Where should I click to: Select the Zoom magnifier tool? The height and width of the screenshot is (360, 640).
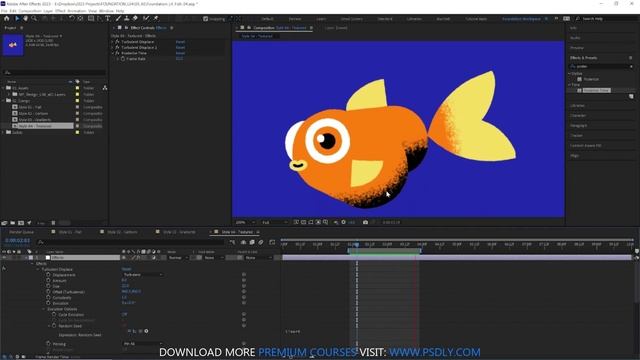tap(34, 18)
